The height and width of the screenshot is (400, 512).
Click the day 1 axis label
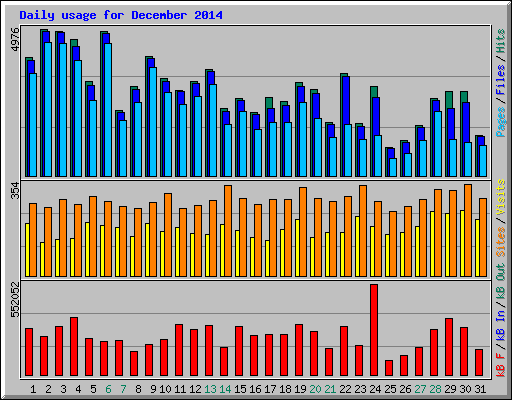pos(33,389)
